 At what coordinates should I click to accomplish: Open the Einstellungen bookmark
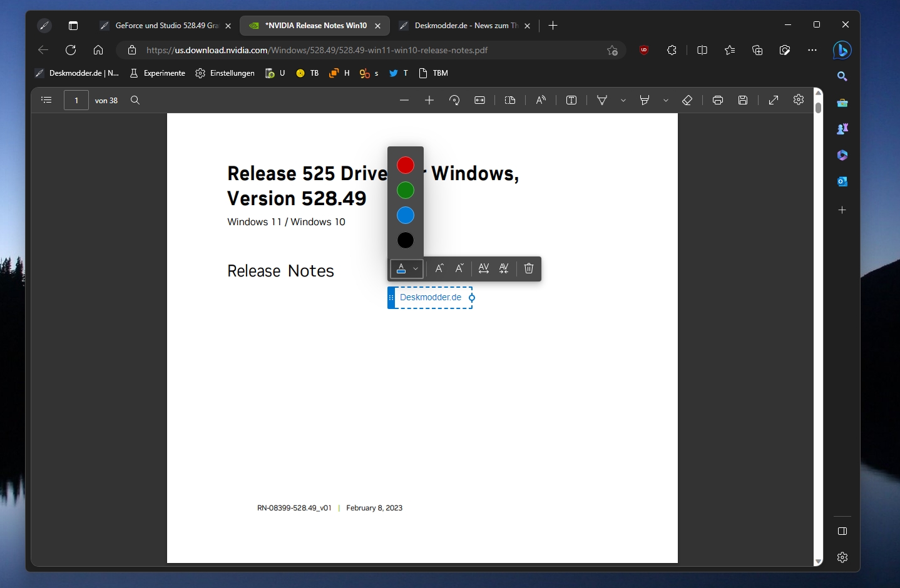point(225,73)
